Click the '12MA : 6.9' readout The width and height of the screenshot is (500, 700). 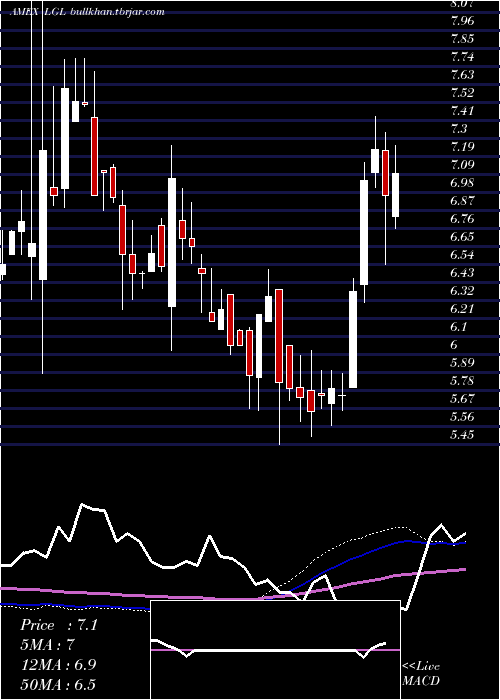point(59,665)
